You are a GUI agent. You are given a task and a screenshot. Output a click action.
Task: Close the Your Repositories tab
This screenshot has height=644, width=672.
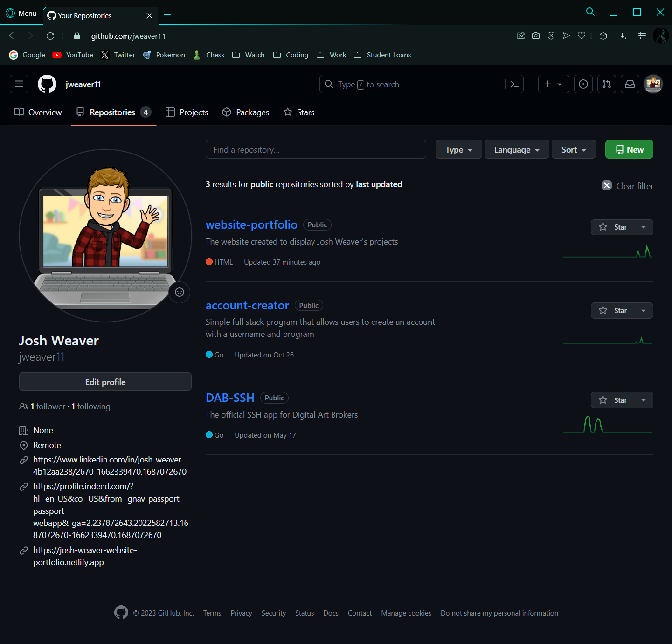149,15
